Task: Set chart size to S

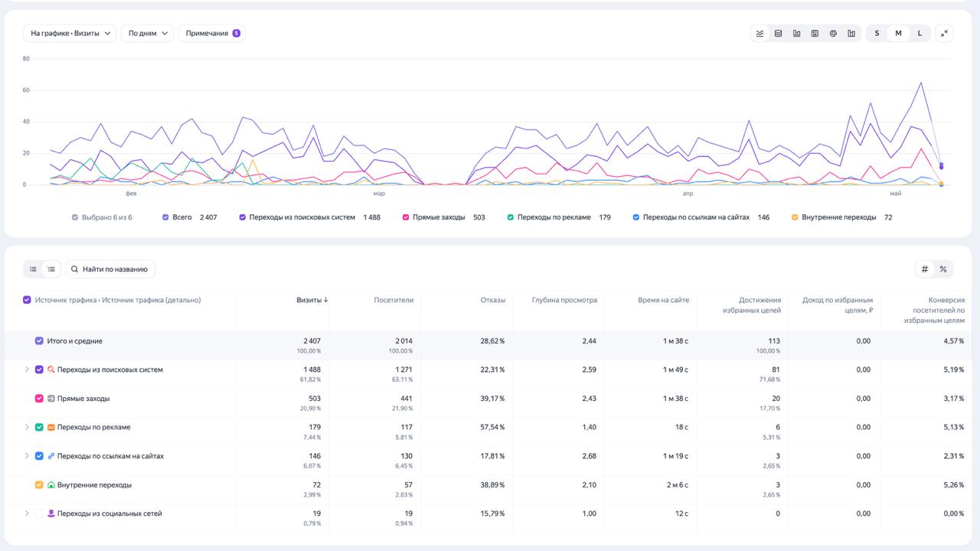Action: point(877,33)
